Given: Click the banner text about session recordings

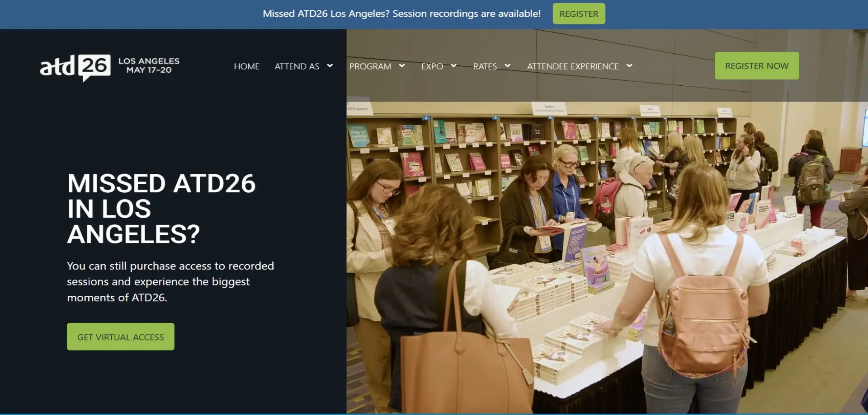Looking at the screenshot, I should pos(401,14).
